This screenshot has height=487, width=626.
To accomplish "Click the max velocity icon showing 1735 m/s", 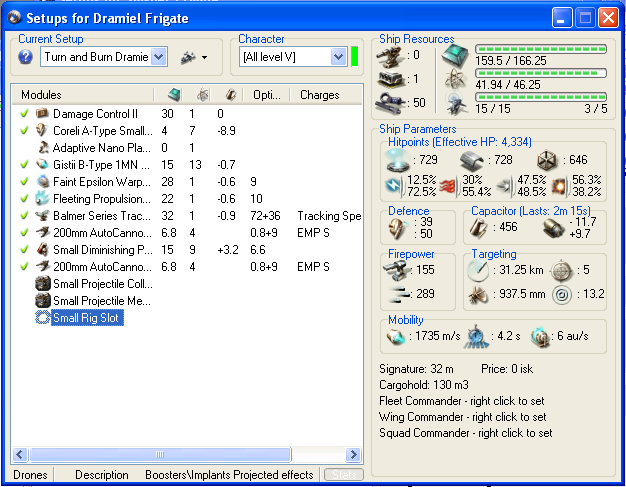I will pyautogui.click(x=396, y=337).
